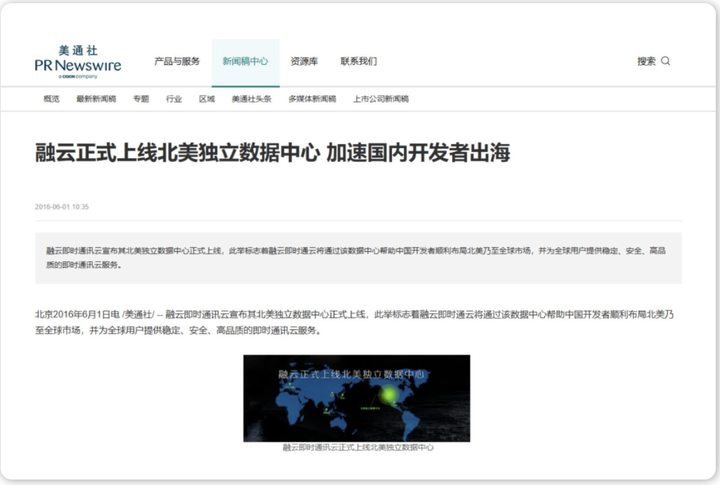Open 最新新闻稿 in sub-navigation
Image resolution: width=720 pixels, height=485 pixels.
point(96,99)
